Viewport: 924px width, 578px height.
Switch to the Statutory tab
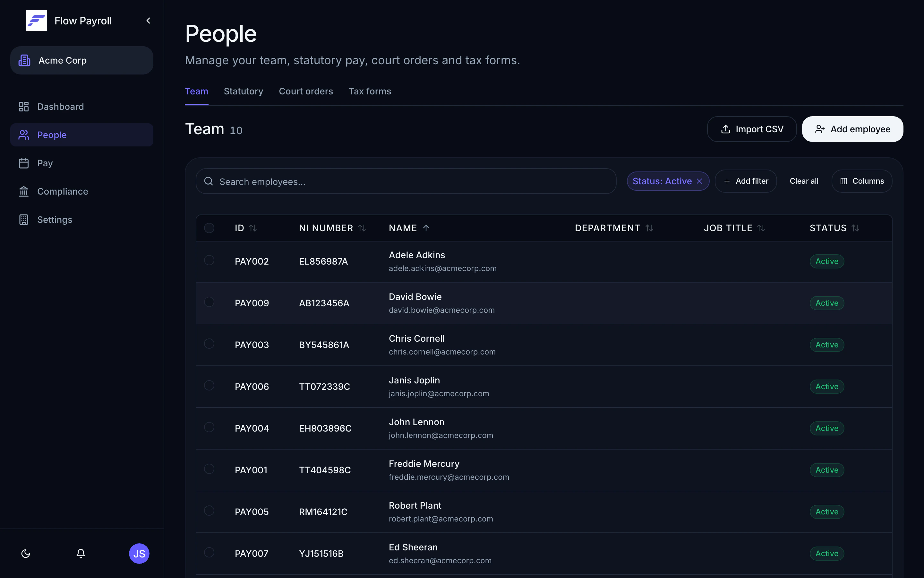coord(244,92)
